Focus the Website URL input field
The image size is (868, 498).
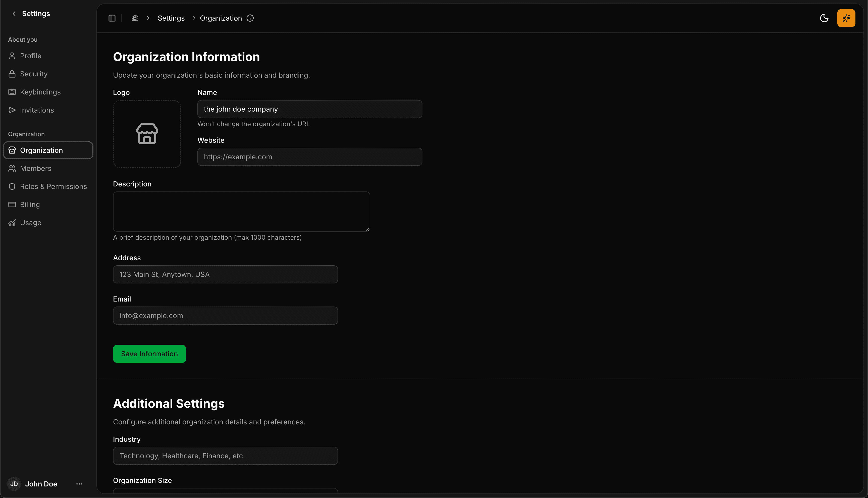click(309, 157)
